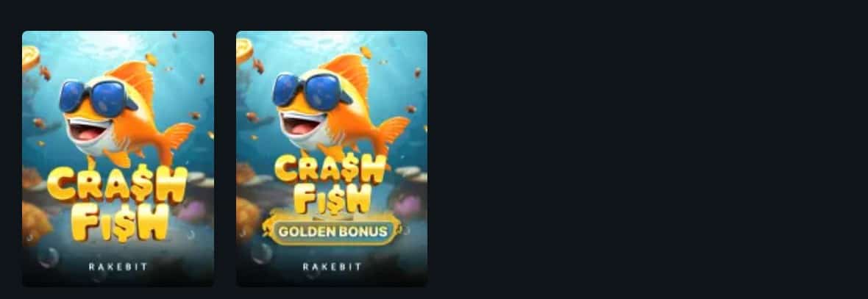Click the bubble at the bottom of the first card
Viewport: 868px width, 299px height.
[x=49, y=258]
